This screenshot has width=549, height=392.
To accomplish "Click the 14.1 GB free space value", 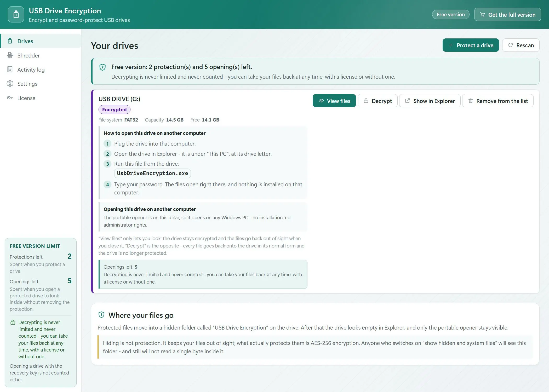I will coord(210,120).
